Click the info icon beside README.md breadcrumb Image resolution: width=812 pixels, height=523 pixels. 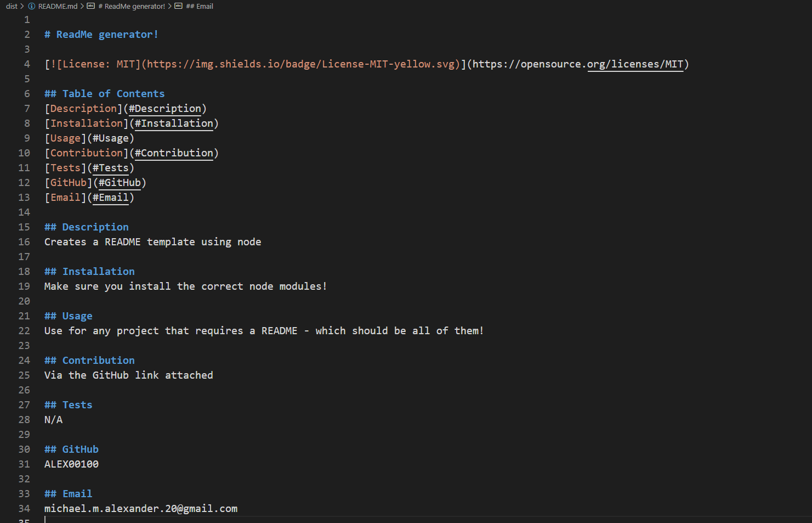tap(32, 6)
